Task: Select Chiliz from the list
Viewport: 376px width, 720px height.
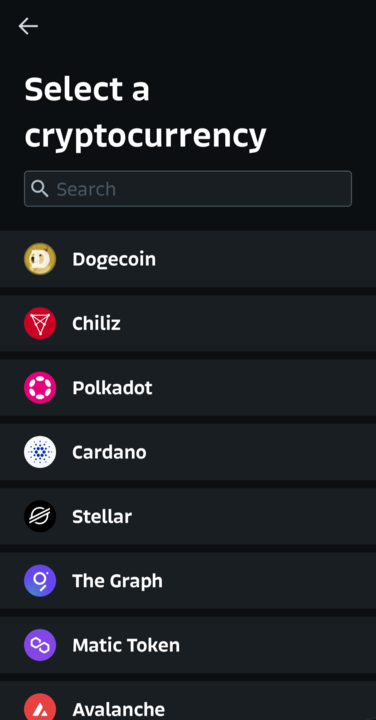Action: point(188,323)
